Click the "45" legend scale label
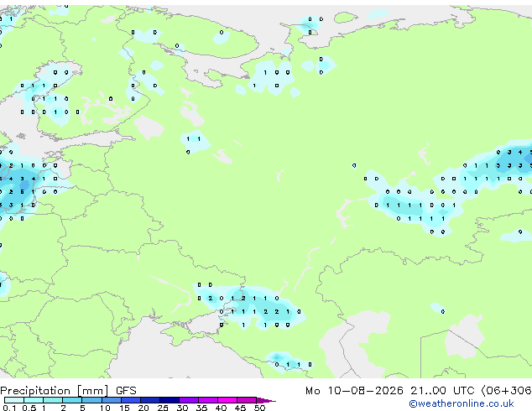 click(240, 408)
